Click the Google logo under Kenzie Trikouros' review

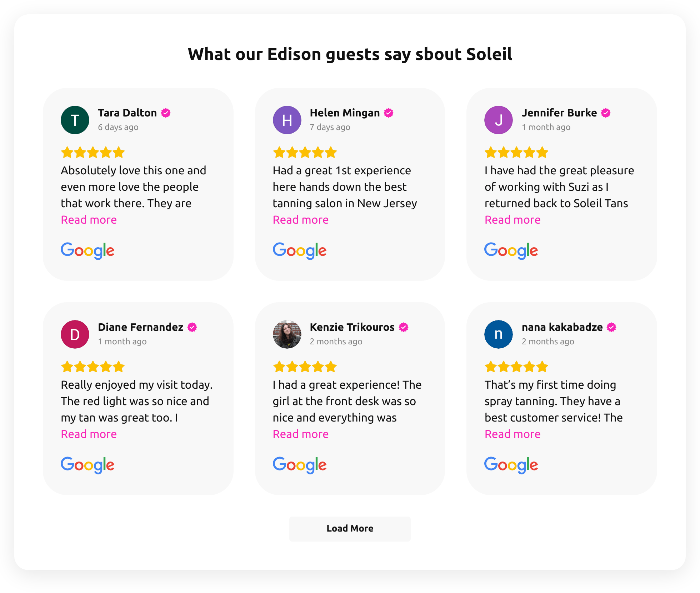299,465
